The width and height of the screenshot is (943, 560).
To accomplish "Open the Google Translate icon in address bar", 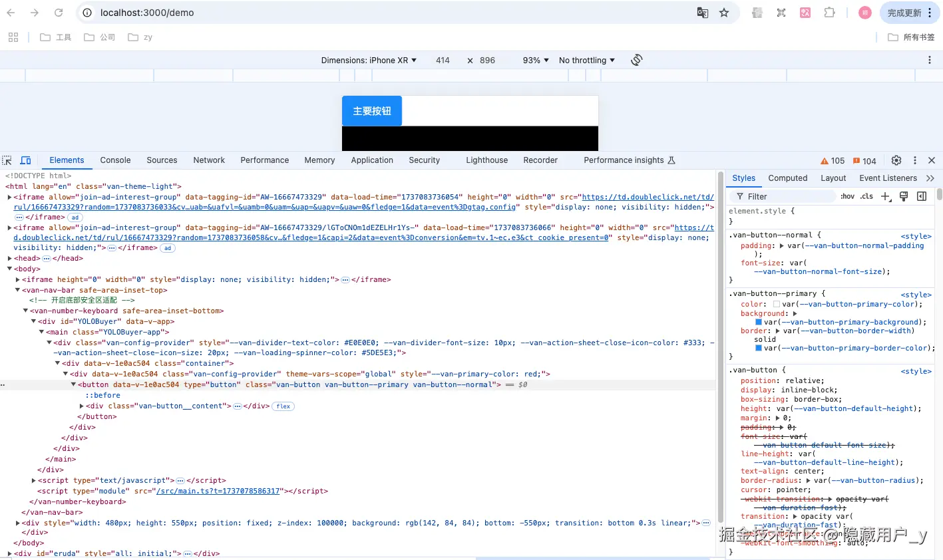I will pos(702,13).
